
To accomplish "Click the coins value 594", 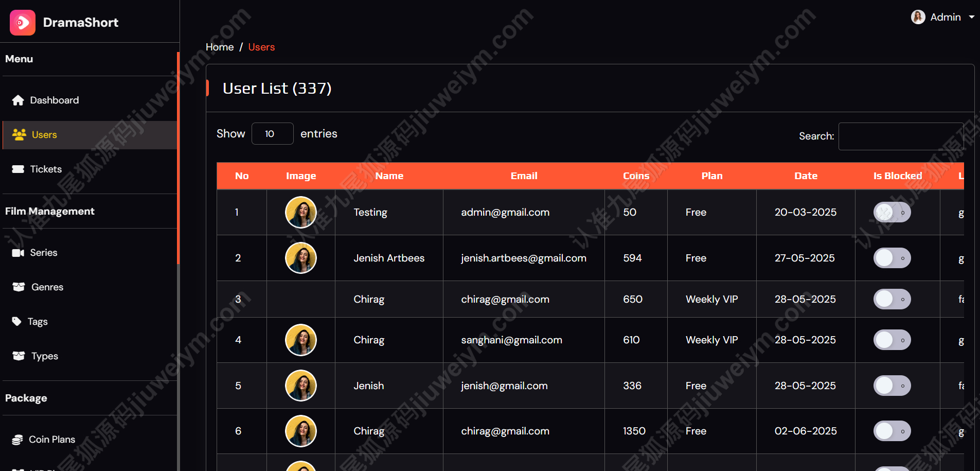I will pyautogui.click(x=632, y=258).
